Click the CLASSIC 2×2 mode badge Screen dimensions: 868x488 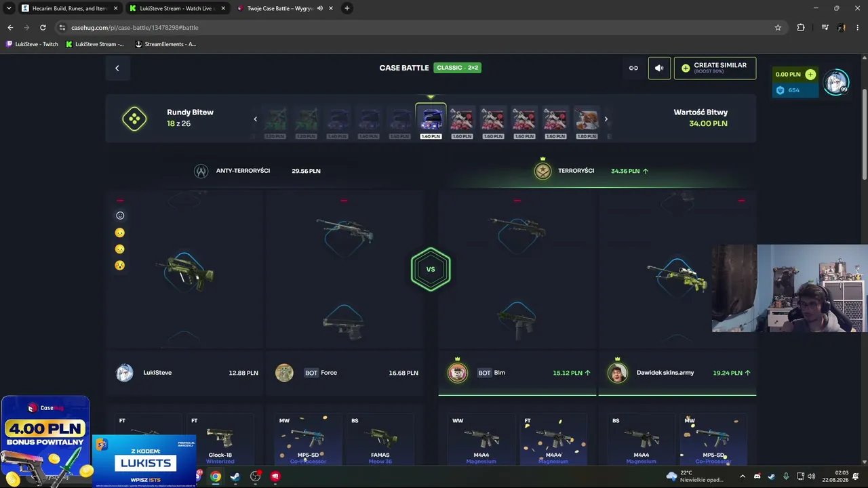(458, 68)
